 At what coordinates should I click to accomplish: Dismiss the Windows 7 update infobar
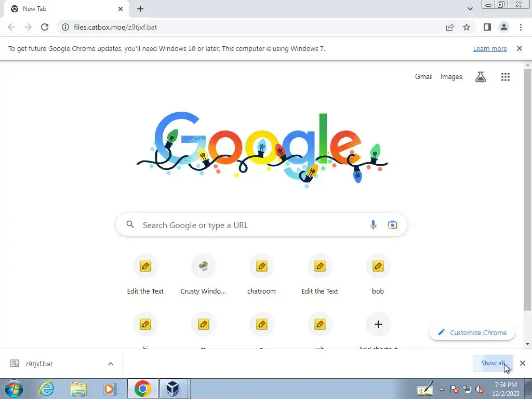pyautogui.click(x=520, y=48)
